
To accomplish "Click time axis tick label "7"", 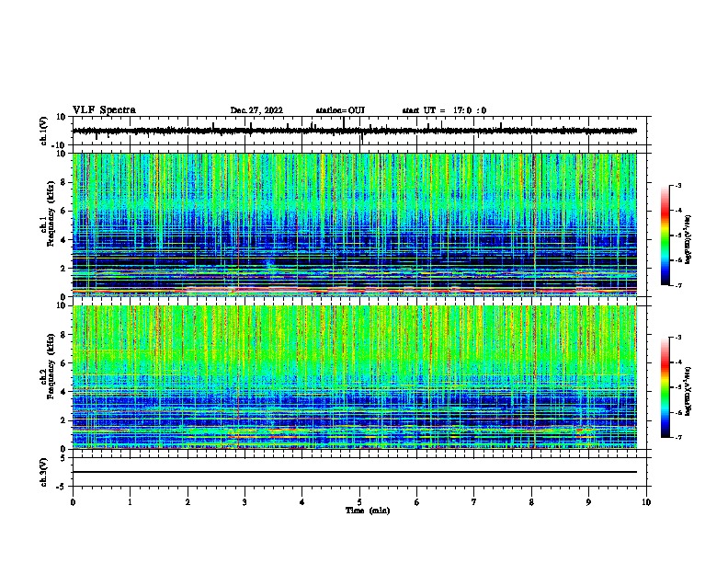I will (474, 502).
